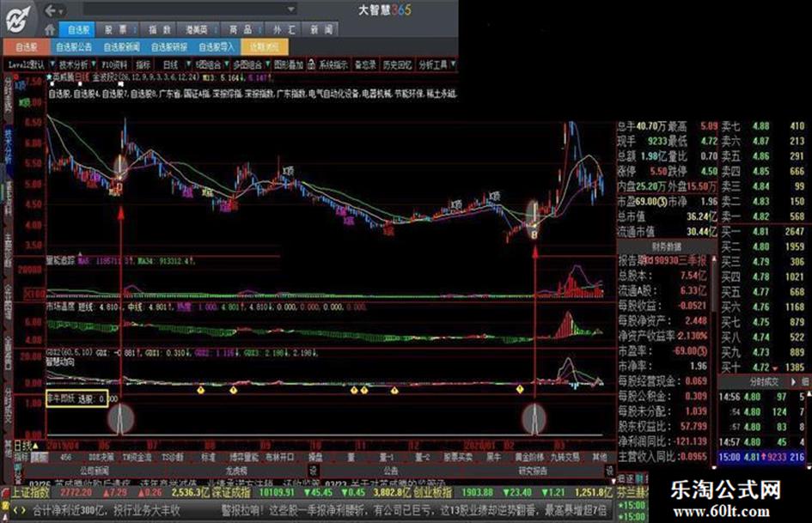Open the 新闻 main tab
The image size is (812, 523).
321,29
